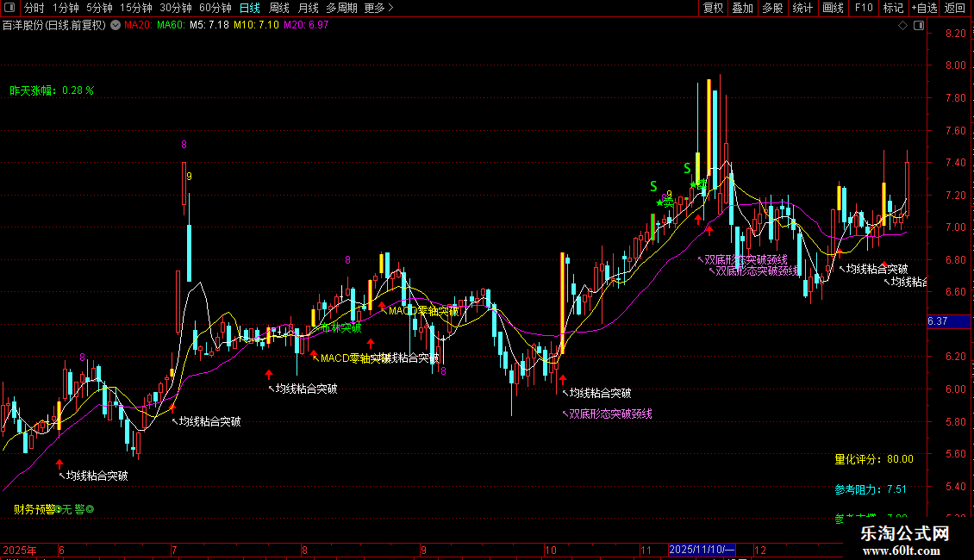Switch to 月线 monthly chart
The image size is (974, 560).
click(308, 8)
